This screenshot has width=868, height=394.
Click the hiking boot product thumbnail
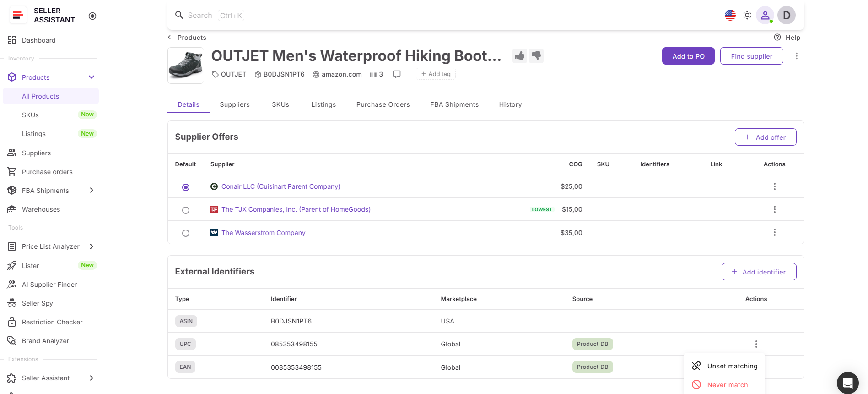pyautogui.click(x=186, y=66)
